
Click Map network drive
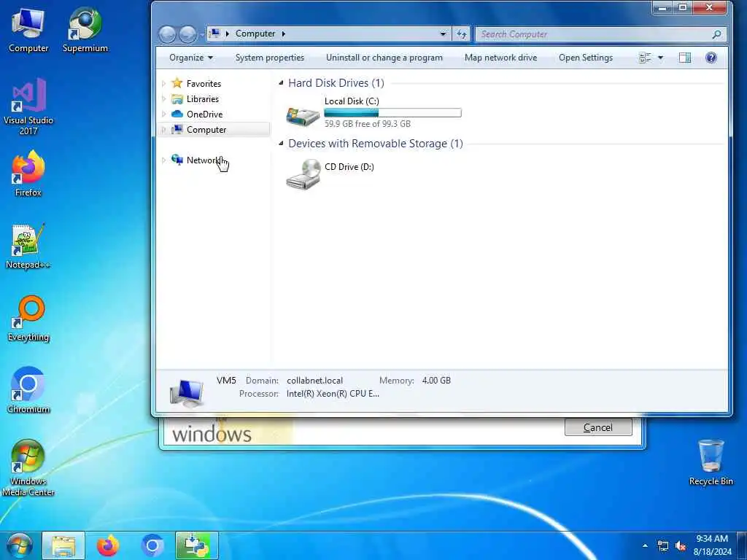[500, 58]
